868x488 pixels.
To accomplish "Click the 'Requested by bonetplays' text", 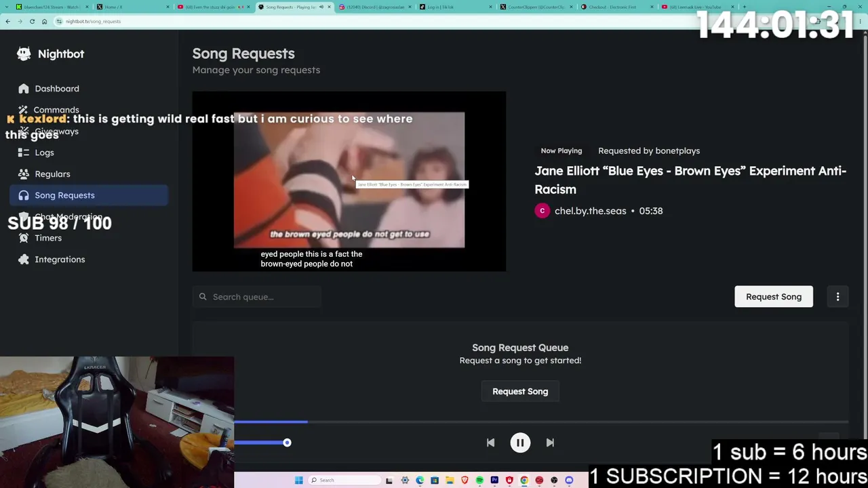I will tap(649, 151).
